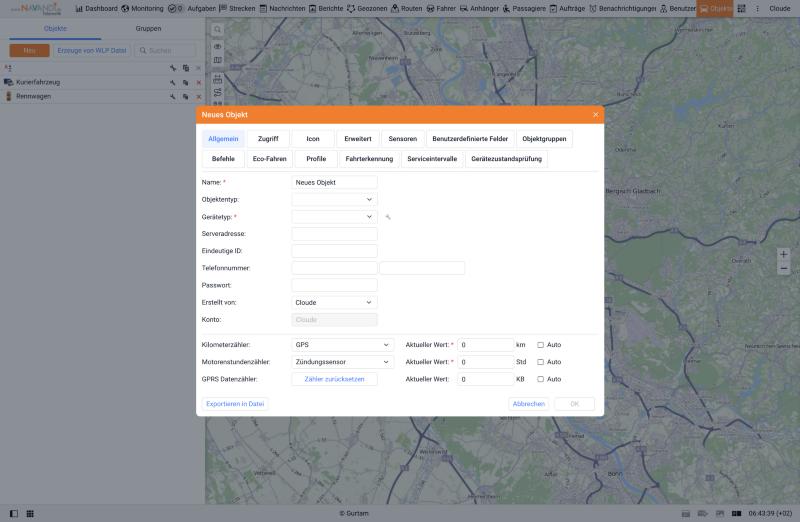Viewport: 800px width, 522px height.
Task: Click the wrench icon in the object list header
Action: tap(173, 68)
